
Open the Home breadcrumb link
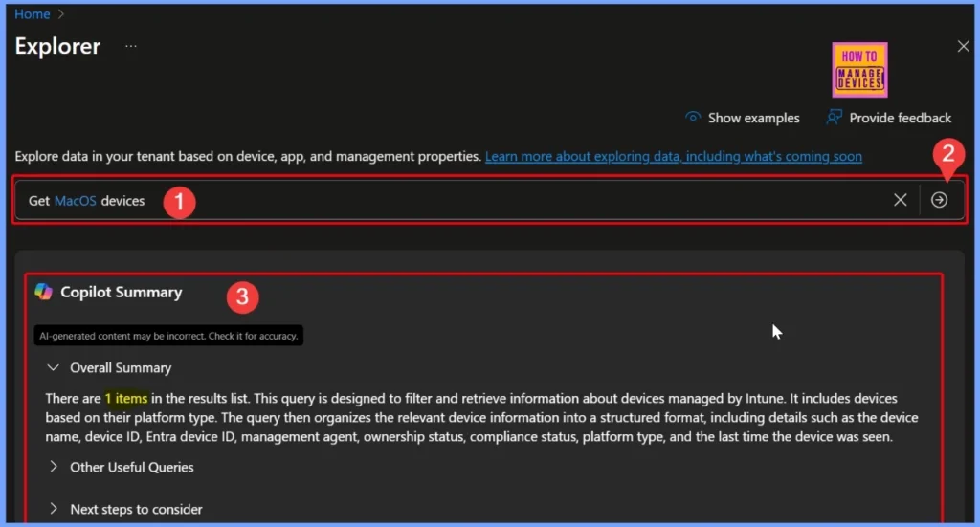(x=32, y=13)
